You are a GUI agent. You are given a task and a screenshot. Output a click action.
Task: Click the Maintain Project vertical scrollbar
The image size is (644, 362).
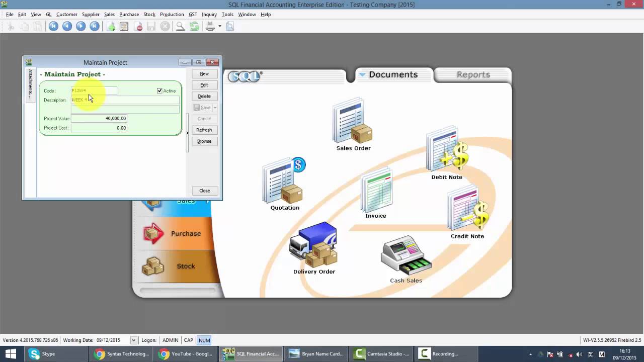click(188, 133)
